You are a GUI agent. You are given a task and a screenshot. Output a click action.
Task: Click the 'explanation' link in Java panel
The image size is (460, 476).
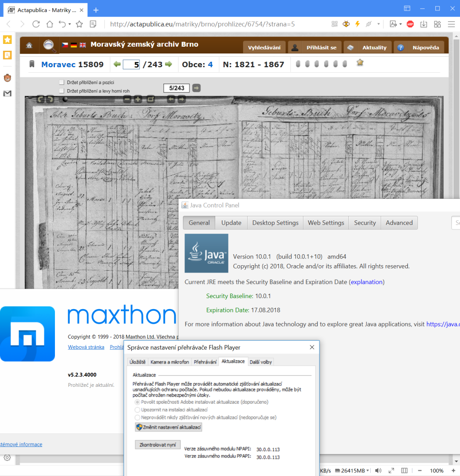coord(366,282)
